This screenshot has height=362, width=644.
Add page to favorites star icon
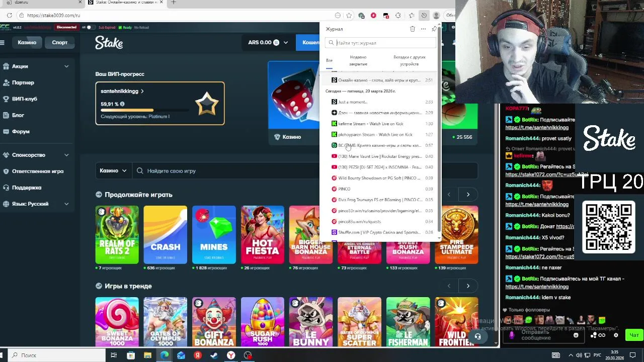coord(349,16)
